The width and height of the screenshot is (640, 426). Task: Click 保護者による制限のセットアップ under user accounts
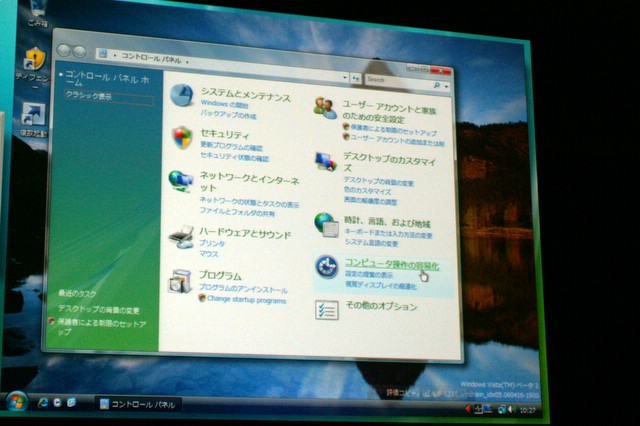point(393,131)
